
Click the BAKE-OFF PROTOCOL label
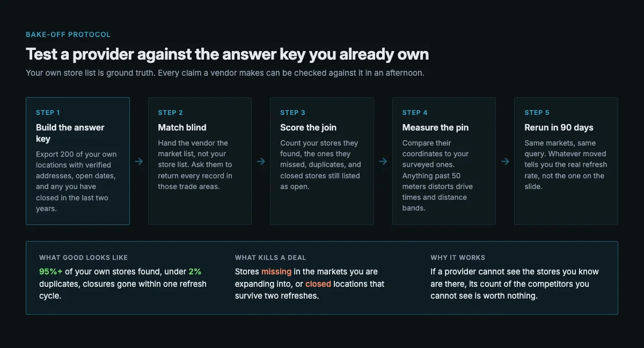coord(68,34)
